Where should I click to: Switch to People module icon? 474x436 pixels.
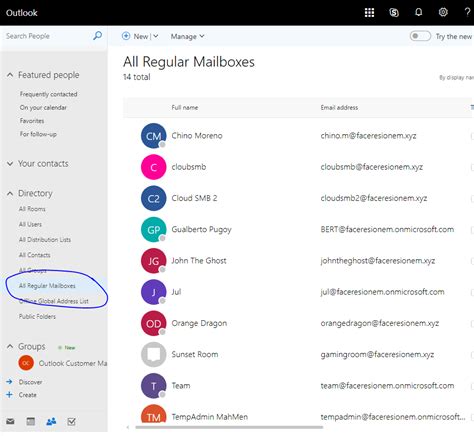[51, 421]
